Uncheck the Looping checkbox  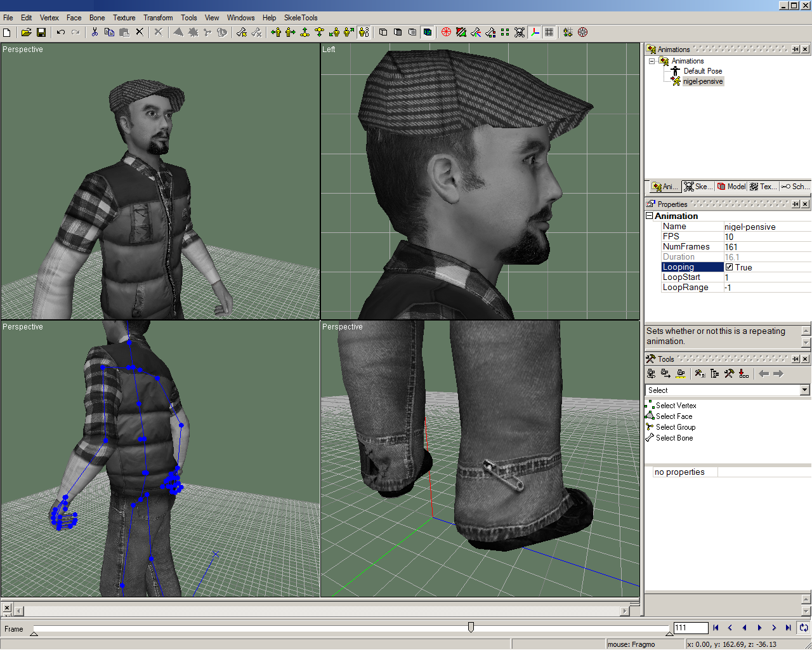pyautogui.click(x=730, y=267)
